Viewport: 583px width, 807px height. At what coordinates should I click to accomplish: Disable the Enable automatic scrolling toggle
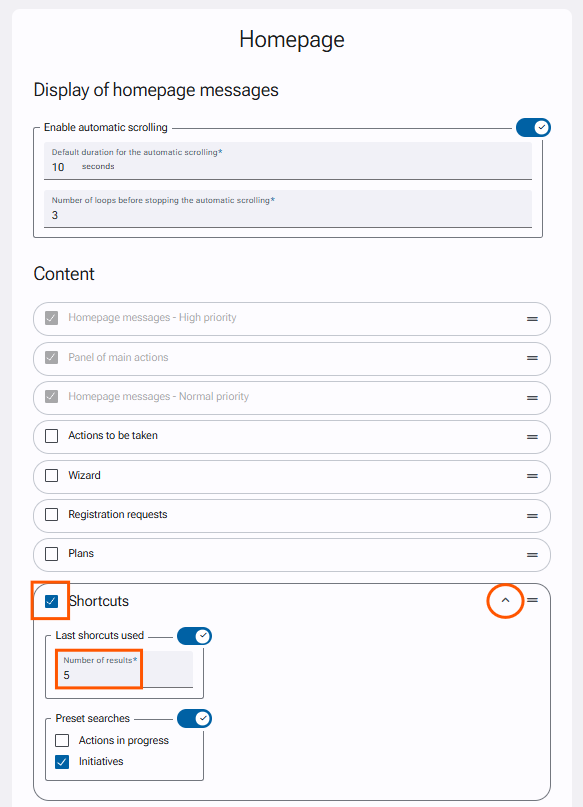point(533,128)
